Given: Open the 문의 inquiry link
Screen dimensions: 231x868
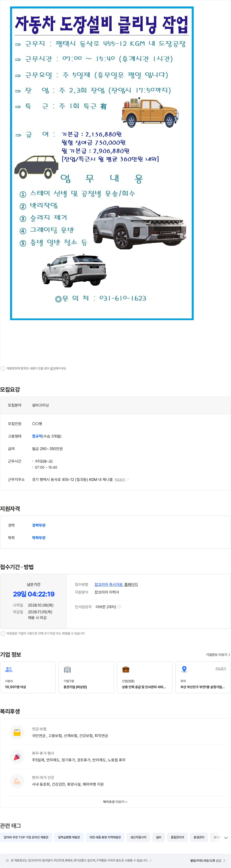Looking at the screenshot, I should click(52, 368).
